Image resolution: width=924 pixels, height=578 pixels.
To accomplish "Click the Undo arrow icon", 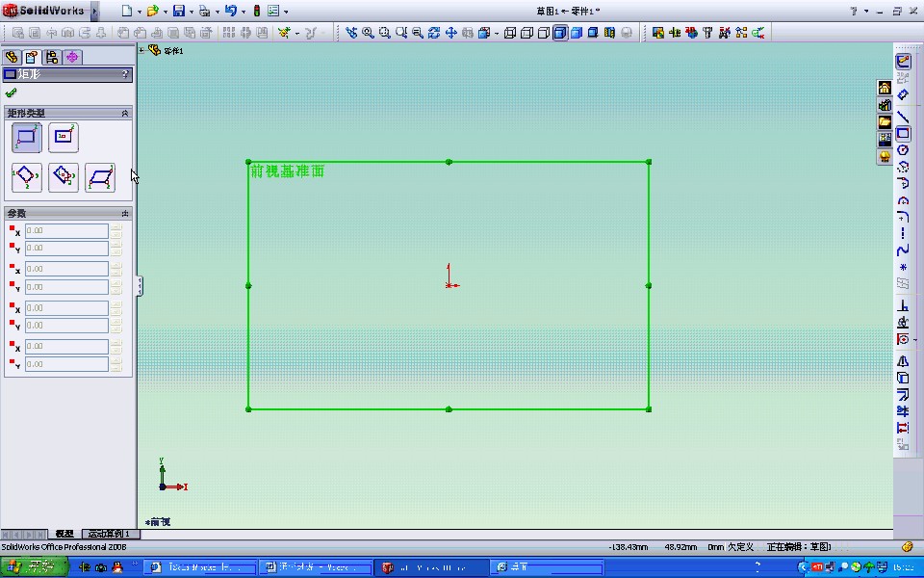I will click(230, 11).
